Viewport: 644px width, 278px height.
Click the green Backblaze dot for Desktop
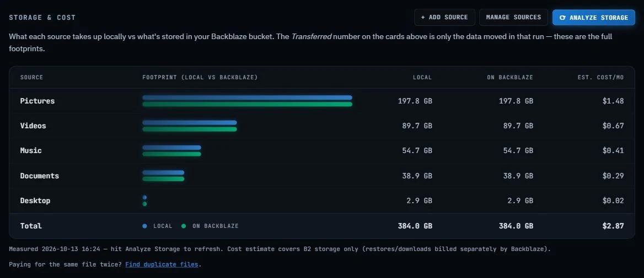tap(144, 204)
